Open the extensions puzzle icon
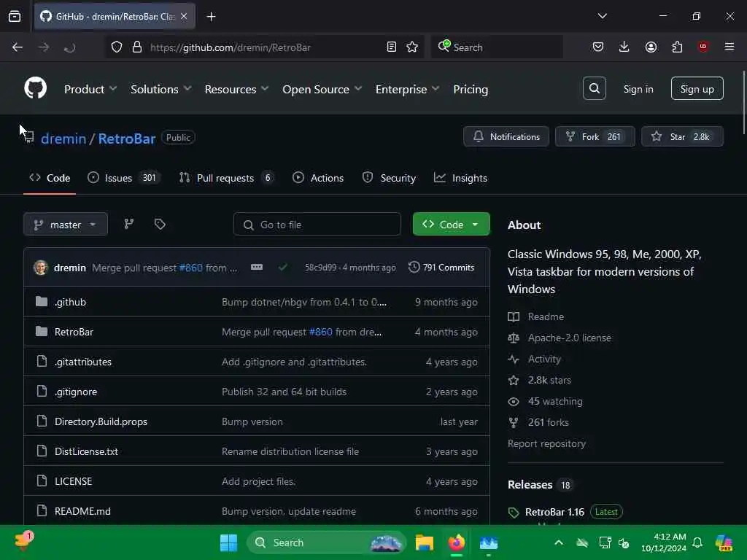 pyautogui.click(x=677, y=47)
